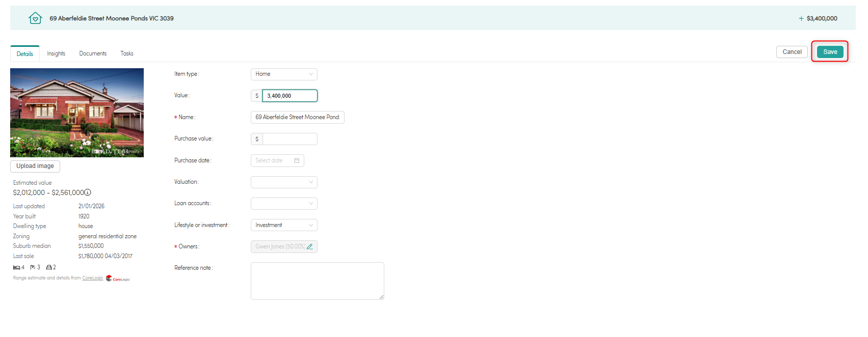Go to the Tasks tab
868x337 pixels.
127,53
